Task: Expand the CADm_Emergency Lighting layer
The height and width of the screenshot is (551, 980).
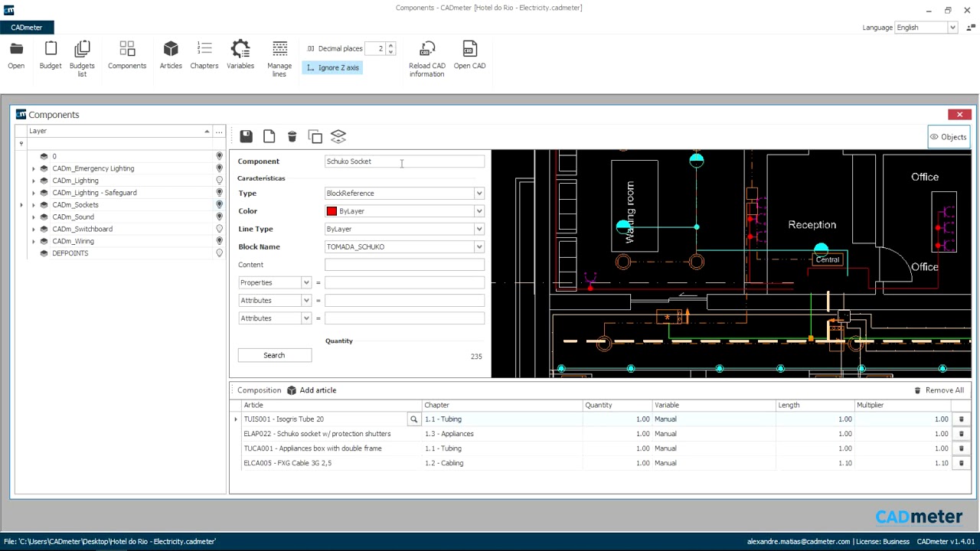Action: [34, 168]
